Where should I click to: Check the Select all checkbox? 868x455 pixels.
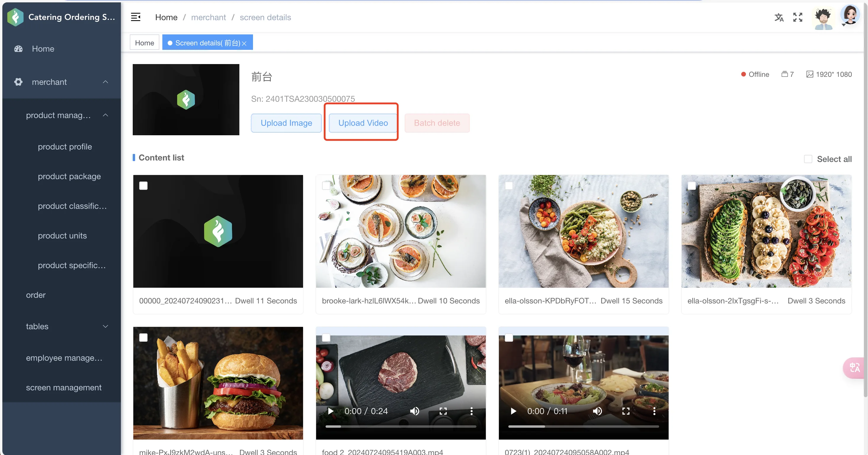click(x=808, y=159)
